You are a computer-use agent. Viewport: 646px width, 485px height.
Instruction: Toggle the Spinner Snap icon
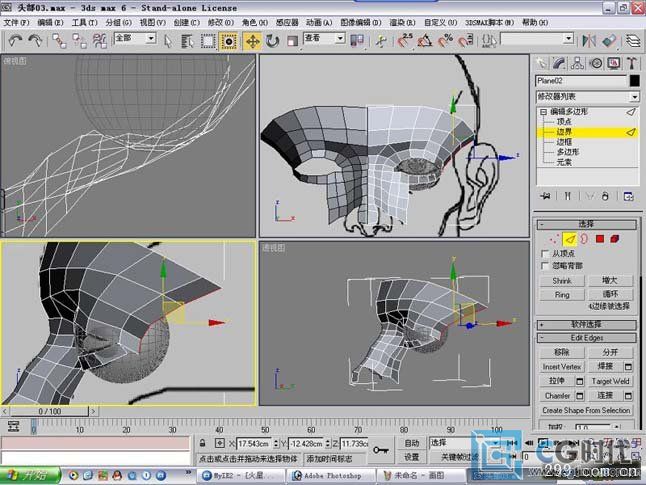tap(466, 41)
